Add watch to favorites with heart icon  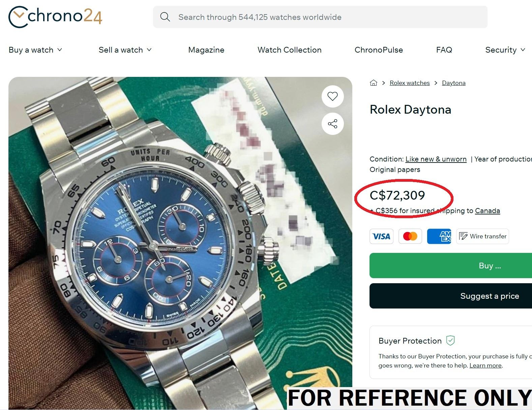coord(332,96)
